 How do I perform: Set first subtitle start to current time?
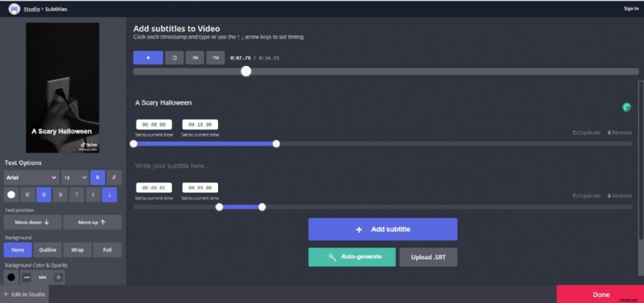click(x=154, y=135)
